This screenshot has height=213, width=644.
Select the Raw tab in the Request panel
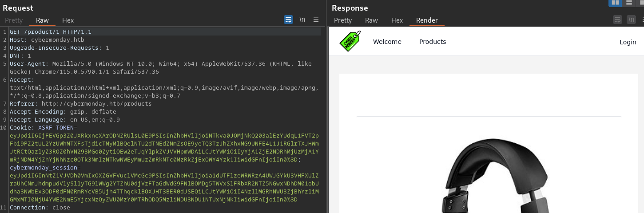click(x=43, y=20)
